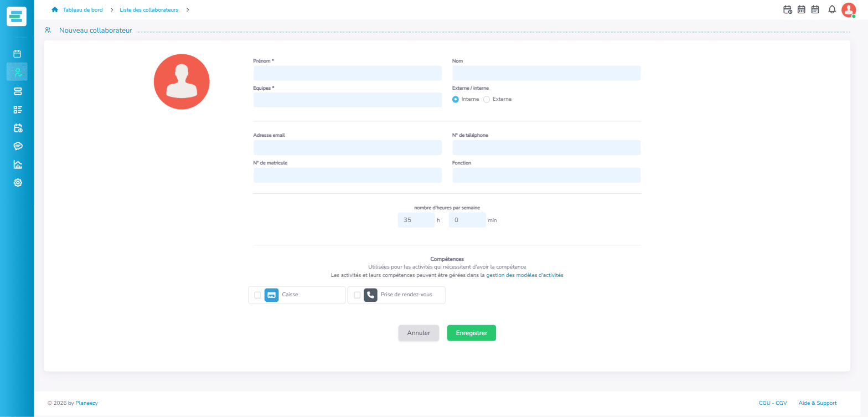The image size is (868, 417).
Task: Click the people icon beside Nouveau collaborateur
Action: tap(48, 30)
